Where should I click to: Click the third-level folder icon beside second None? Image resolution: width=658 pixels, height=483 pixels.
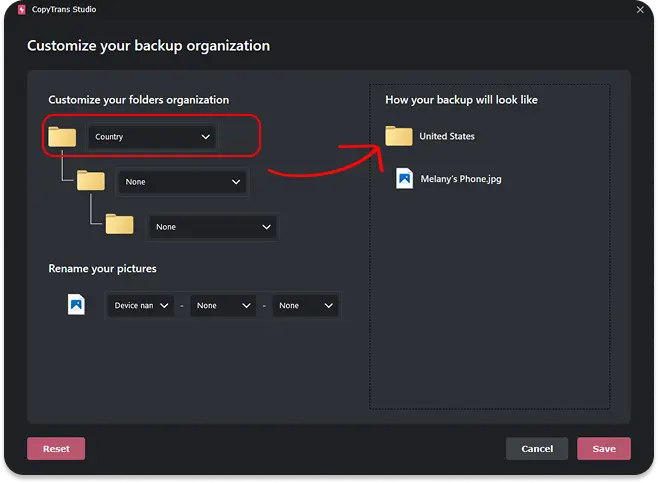[x=120, y=224]
